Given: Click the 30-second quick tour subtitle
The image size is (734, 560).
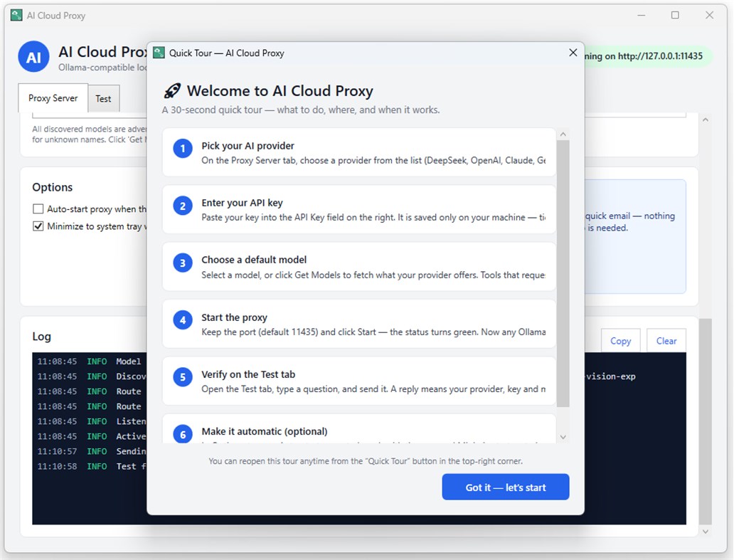Looking at the screenshot, I should point(301,110).
